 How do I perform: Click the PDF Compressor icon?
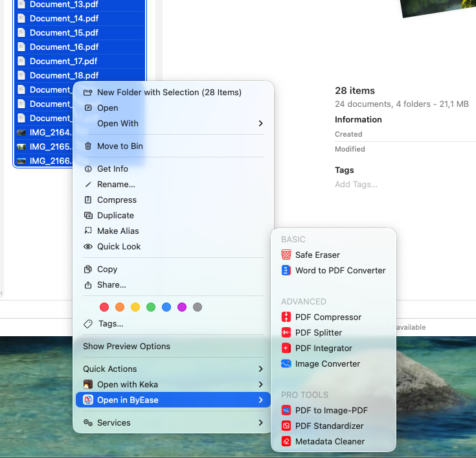click(x=286, y=317)
